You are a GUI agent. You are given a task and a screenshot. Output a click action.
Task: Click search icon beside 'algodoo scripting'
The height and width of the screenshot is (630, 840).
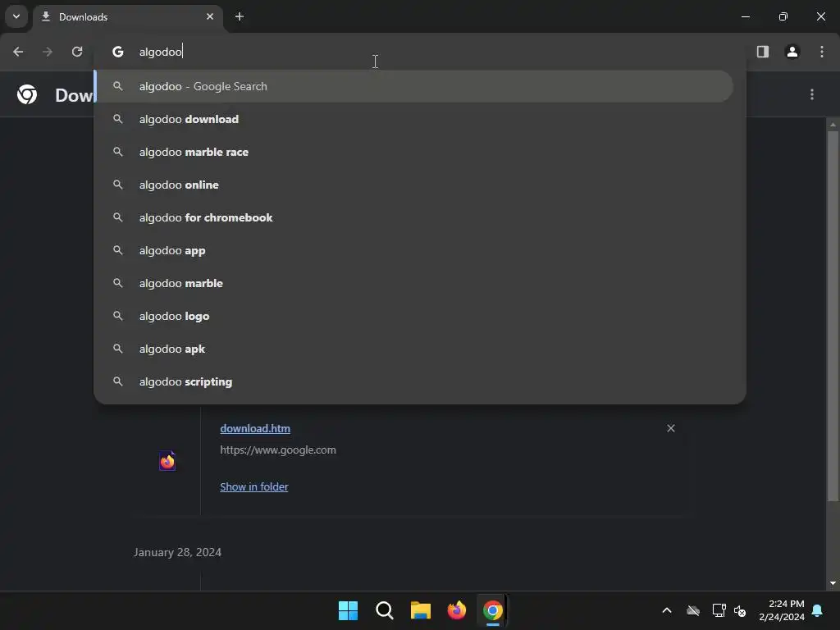coord(118,381)
